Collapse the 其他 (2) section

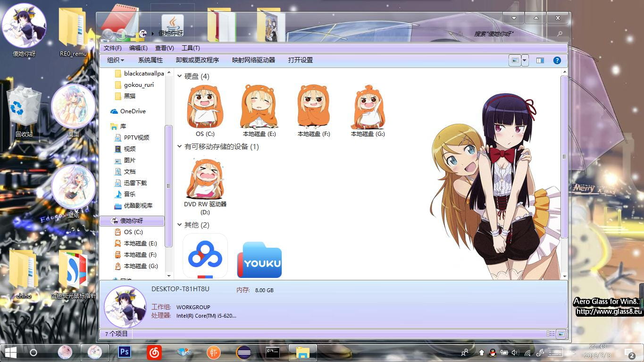pyautogui.click(x=179, y=225)
